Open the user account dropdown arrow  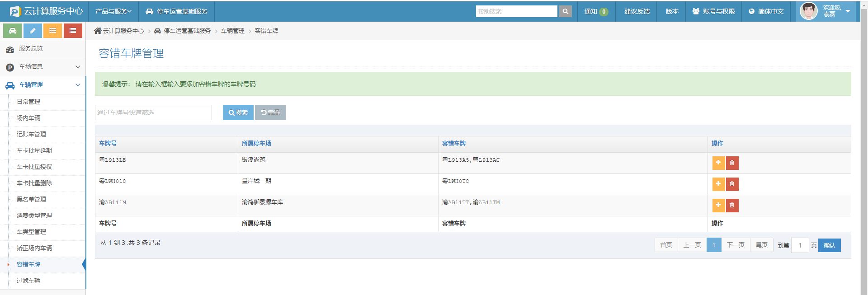pyautogui.click(x=848, y=11)
